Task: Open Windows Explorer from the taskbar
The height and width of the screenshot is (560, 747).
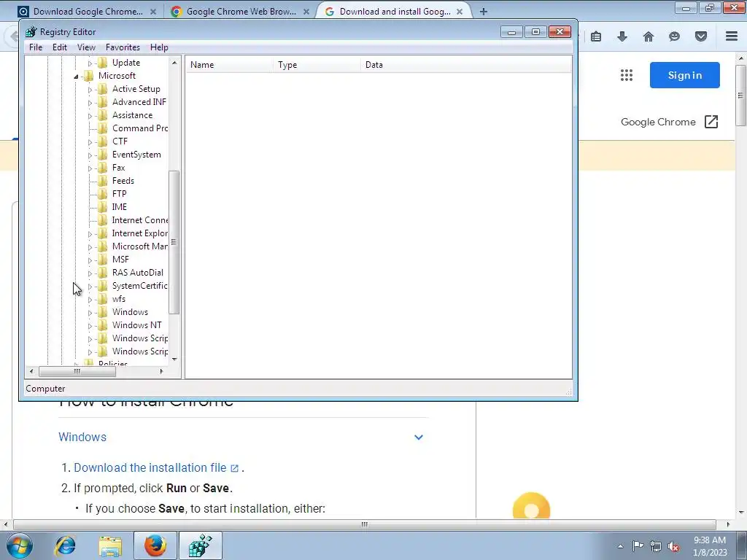Action: click(x=110, y=545)
